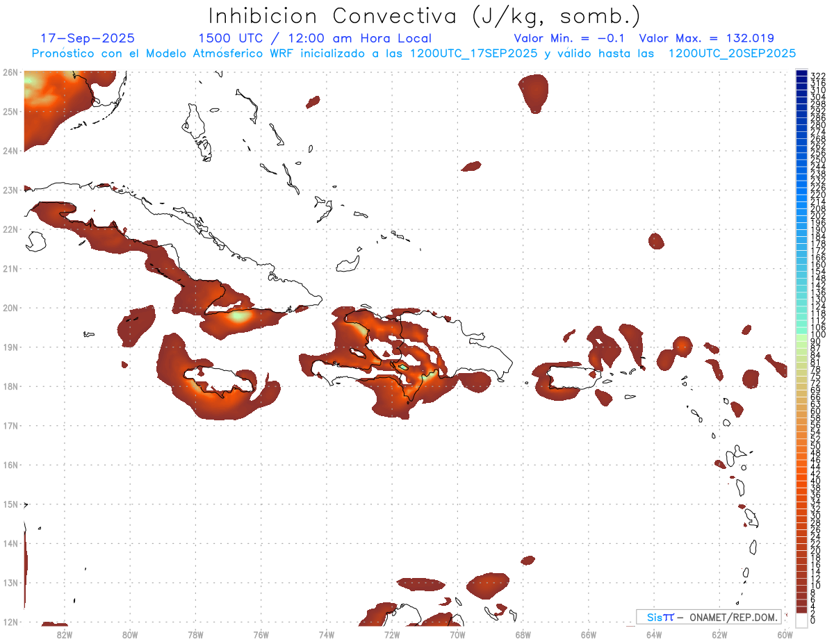834x644 pixels.
Task: Click the 'Valor Max. = 132.019' readout
Action: point(706,38)
